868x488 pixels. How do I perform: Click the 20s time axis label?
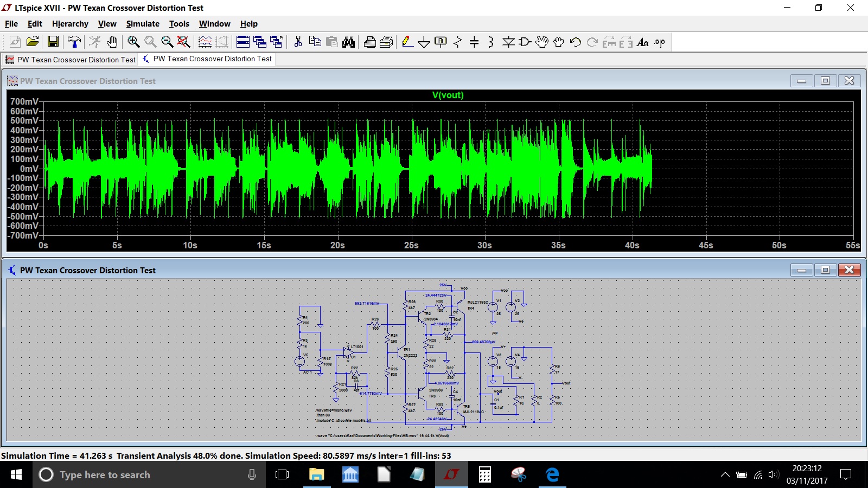[x=337, y=245]
